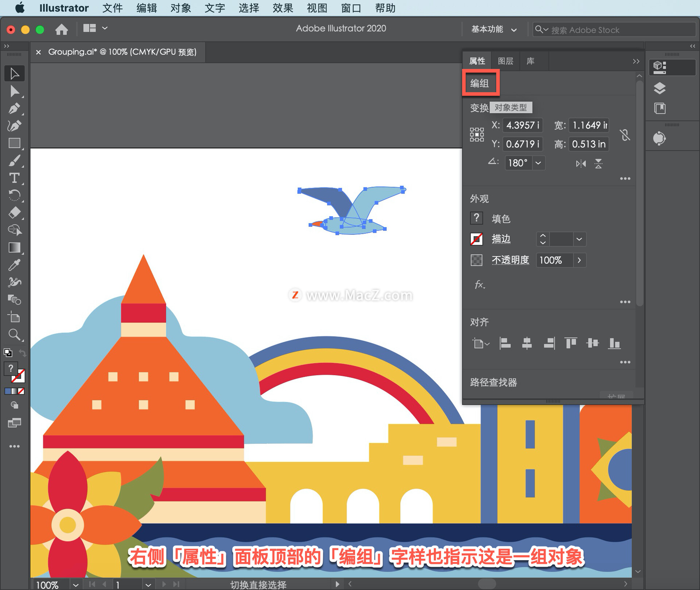
Task: Click horizontal align center icon
Action: click(x=527, y=343)
